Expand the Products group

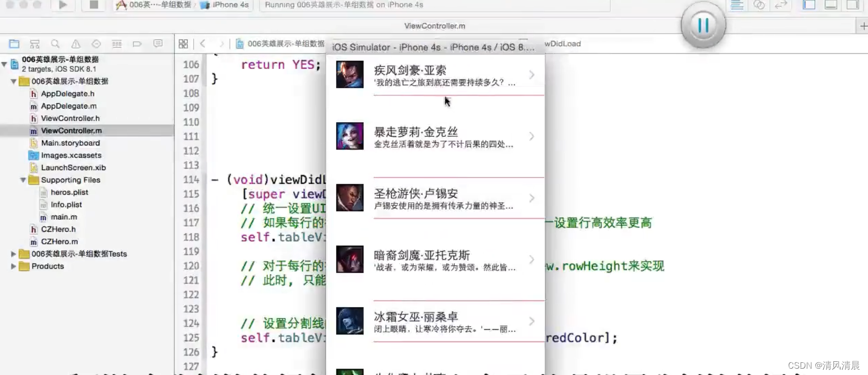(x=14, y=266)
